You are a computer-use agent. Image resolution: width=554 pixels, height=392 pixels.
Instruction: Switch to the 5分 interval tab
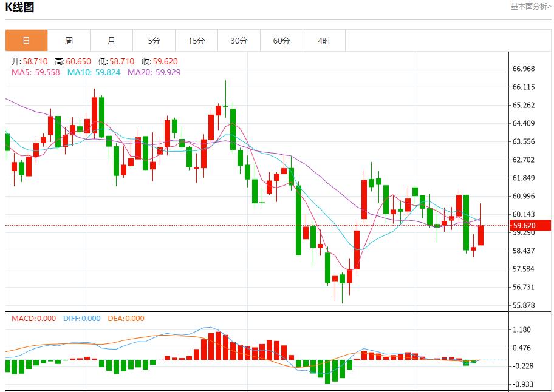pyautogui.click(x=154, y=41)
